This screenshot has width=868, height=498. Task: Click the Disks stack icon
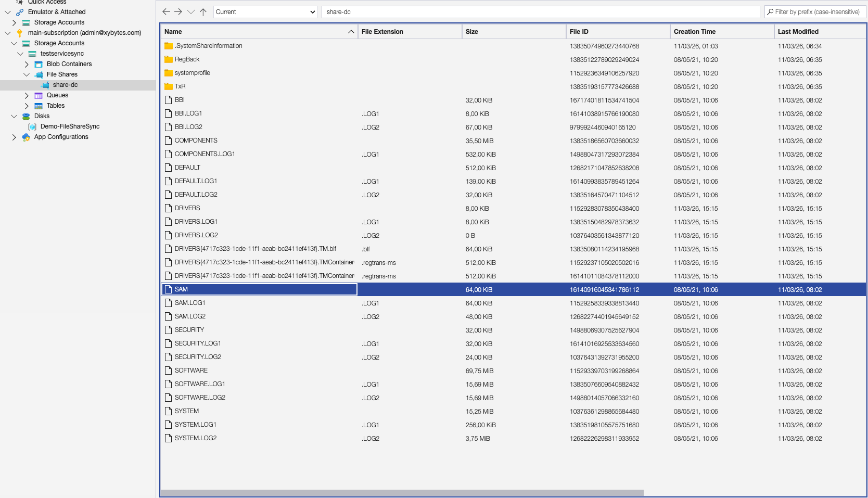point(25,116)
